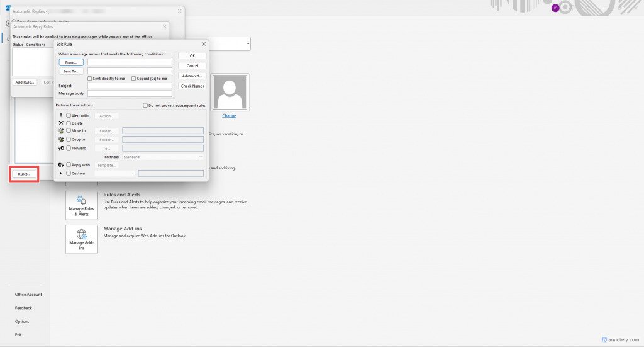Viewport: 644px width, 347px height.
Task: Click the Copy to folder icon
Action: coord(61,139)
